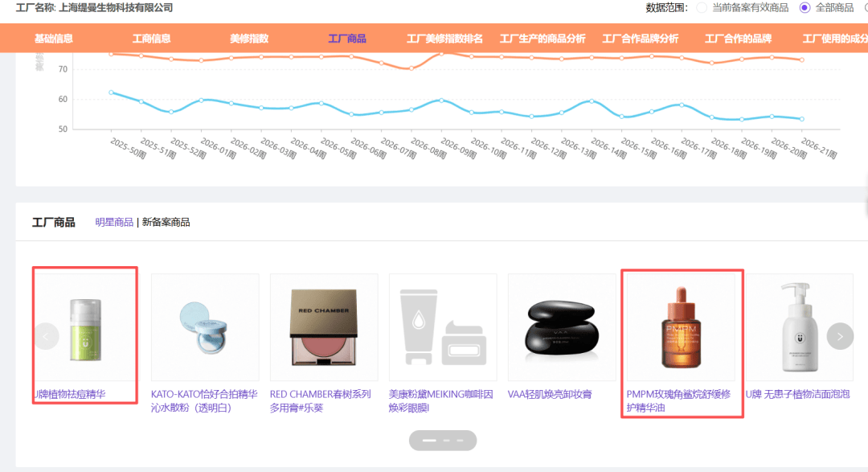The height and width of the screenshot is (472, 868).
Task: Click blue line point at 2025-50周
Action: click(111, 92)
